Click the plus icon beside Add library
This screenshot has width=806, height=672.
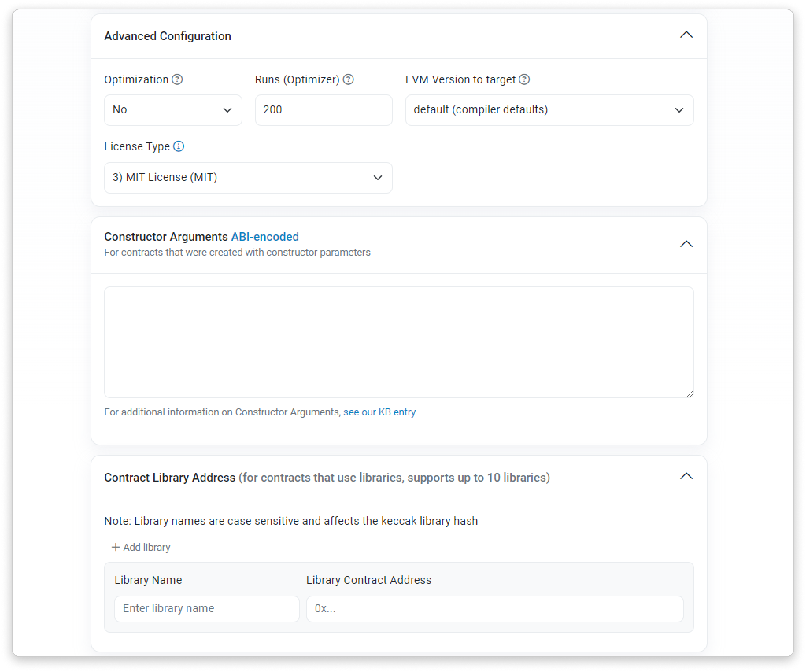(115, 547)
